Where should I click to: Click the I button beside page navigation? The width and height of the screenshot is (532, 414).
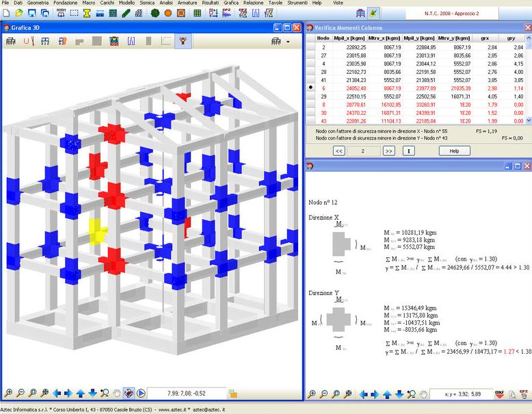(x=408, y=151)
